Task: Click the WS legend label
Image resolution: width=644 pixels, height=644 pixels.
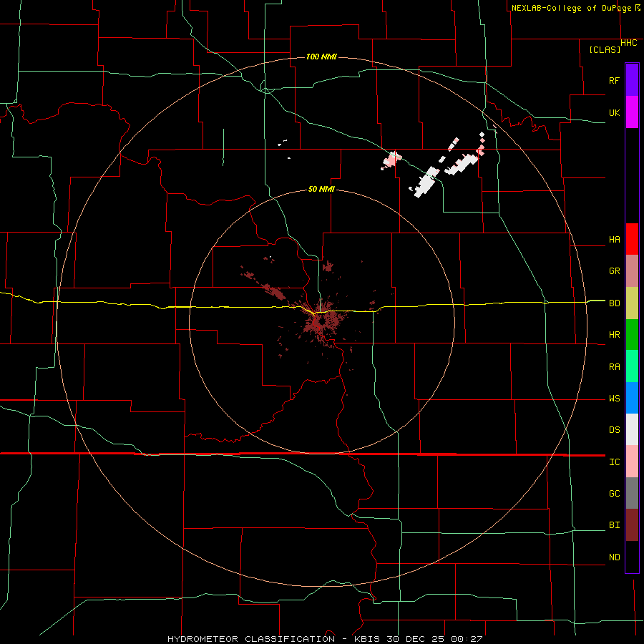Action: 614,399
